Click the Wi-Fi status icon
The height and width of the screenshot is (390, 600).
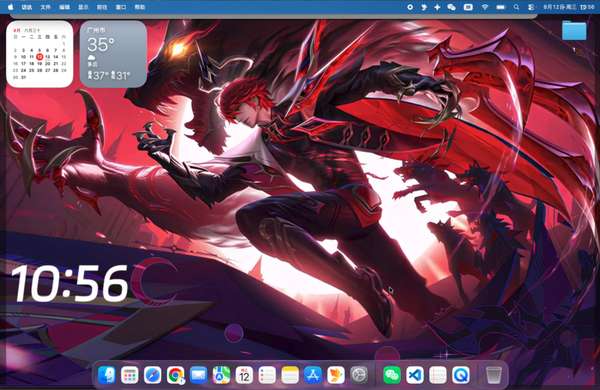tap(485, 7)
